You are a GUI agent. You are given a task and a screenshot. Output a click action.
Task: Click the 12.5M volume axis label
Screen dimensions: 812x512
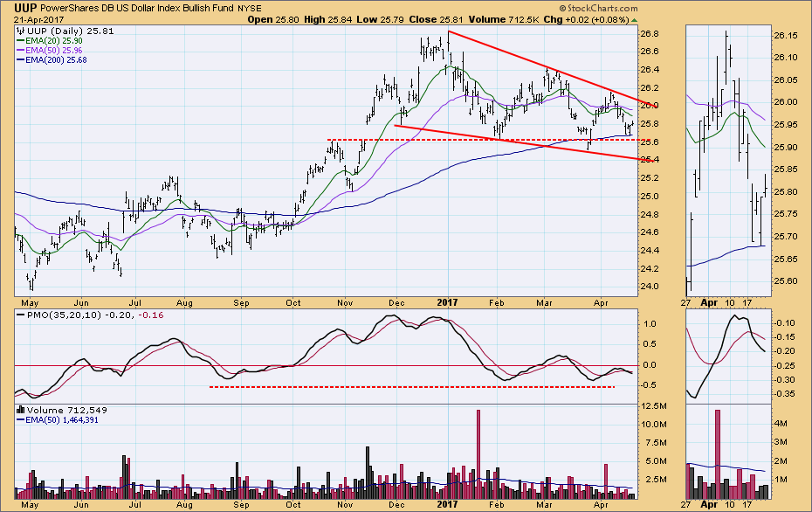[x=654, y=405]
